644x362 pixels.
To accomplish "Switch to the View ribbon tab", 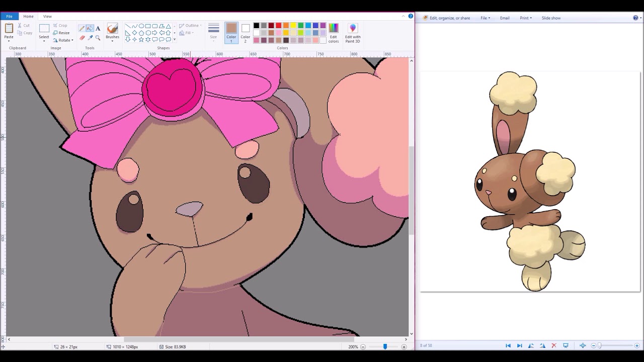I will click(47, 16).
